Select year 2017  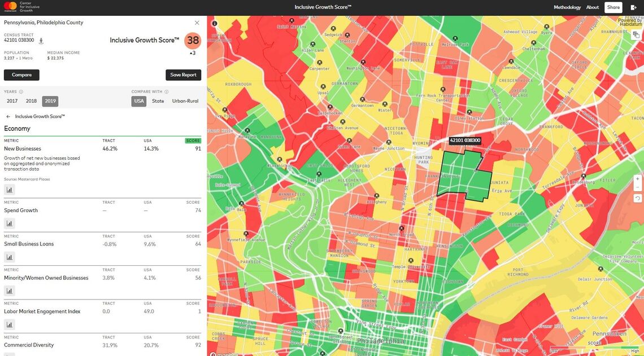(x=12, y=102)
